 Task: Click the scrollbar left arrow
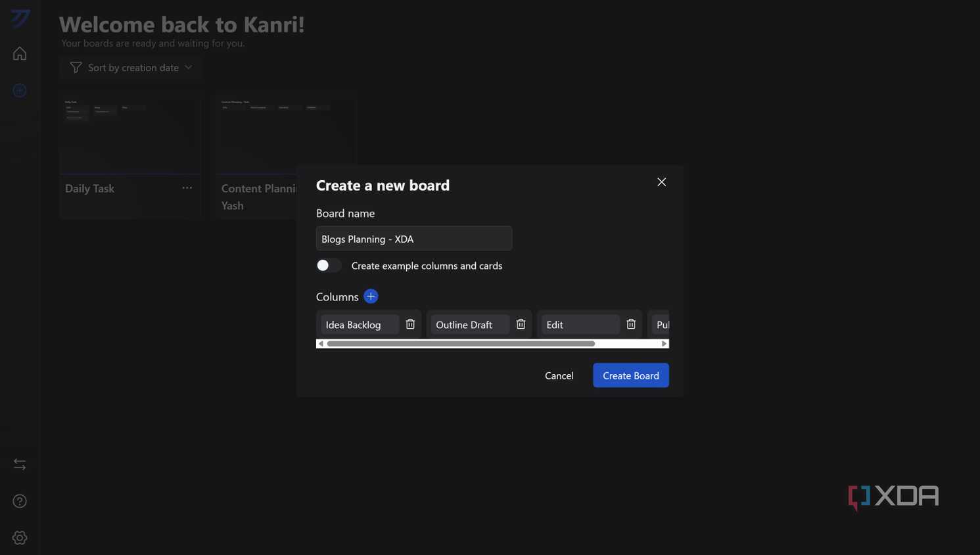321,344
